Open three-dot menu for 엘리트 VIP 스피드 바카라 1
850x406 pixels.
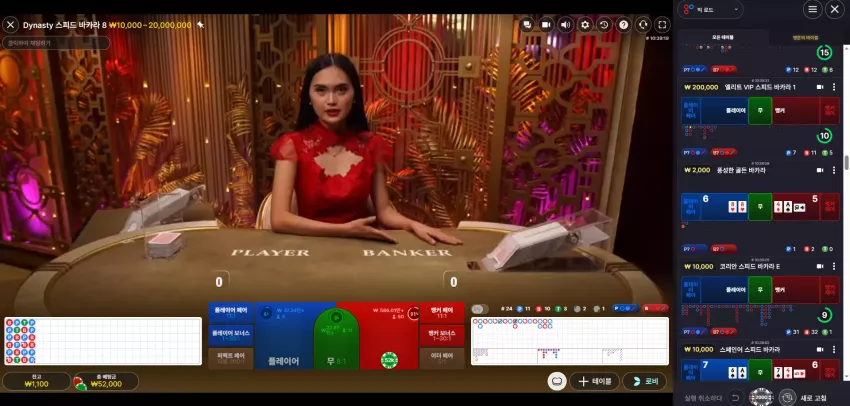click(x=833, y=87)
